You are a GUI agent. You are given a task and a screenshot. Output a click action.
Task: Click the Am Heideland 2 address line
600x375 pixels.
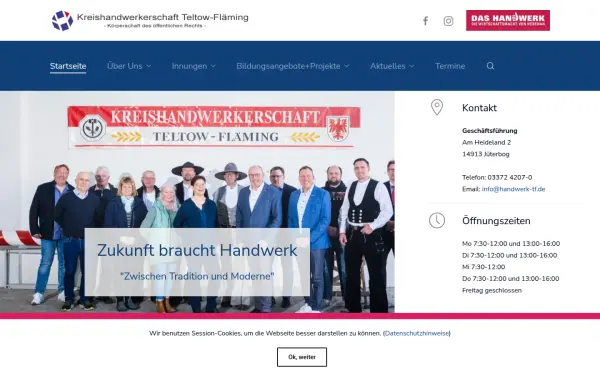(486, 142)
